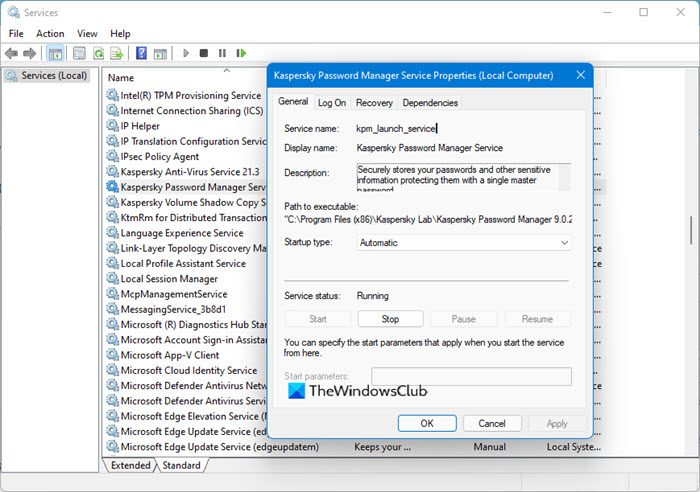Click Cancel in the properties dialog
Image resolution: width=700 pixels, height=492 pixels.
[x=492, y=423]
